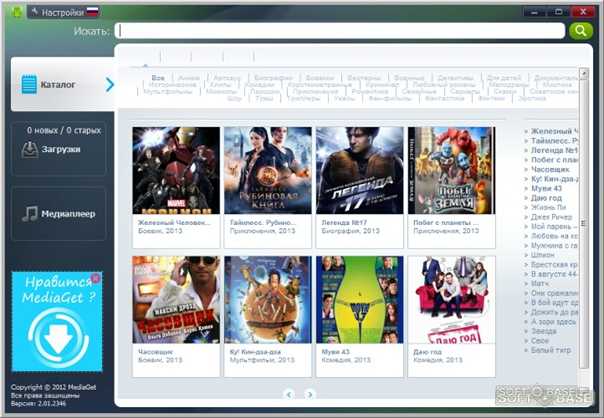Open the Медиаплеер section
This screenshot has width=604, height=418.
coord(59,214)
